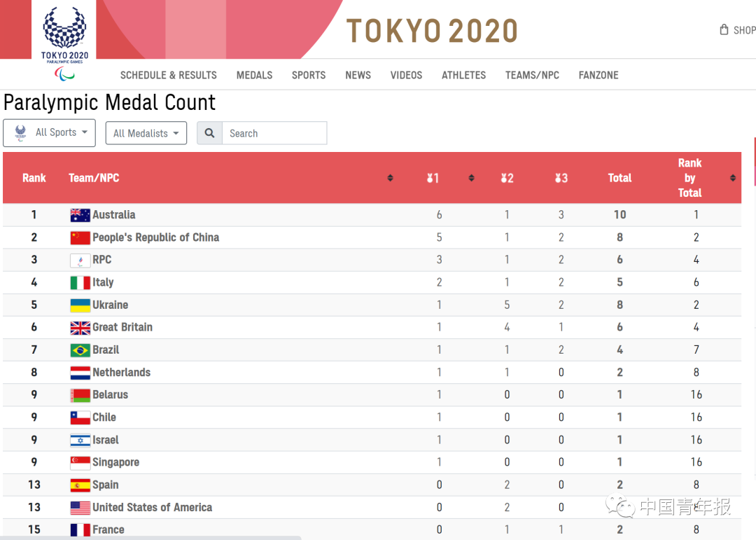
Task: Go to the MEDALS menu item
Action: pos(254,75)
